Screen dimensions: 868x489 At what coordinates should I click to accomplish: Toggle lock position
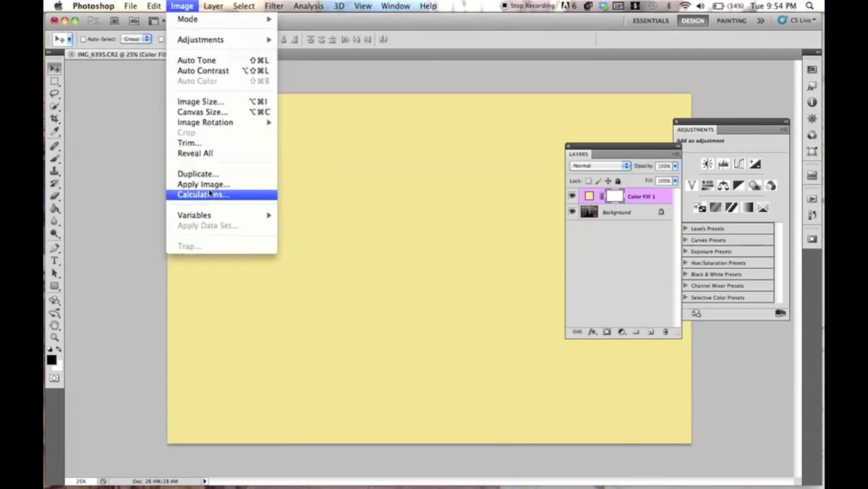point(608,181)
